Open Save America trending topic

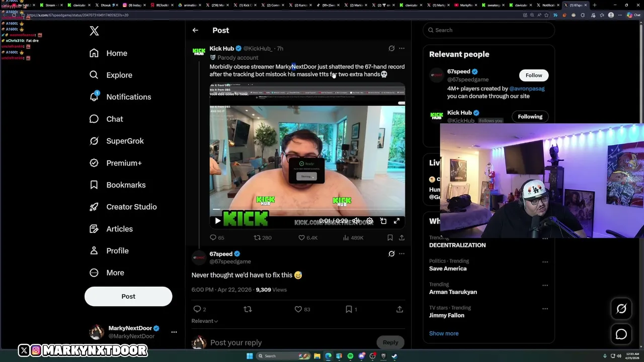point(448,268)
